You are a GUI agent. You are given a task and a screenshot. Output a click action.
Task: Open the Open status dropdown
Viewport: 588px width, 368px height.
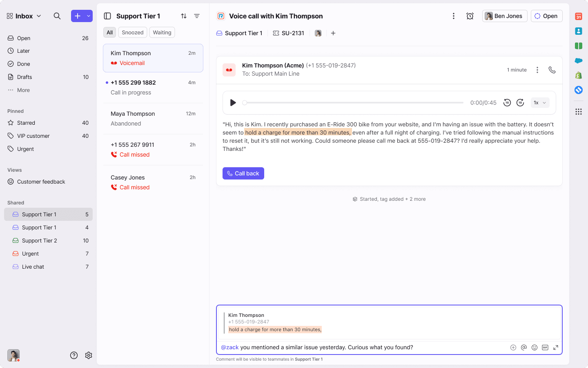pyautogui.click(x=546, y=16)
